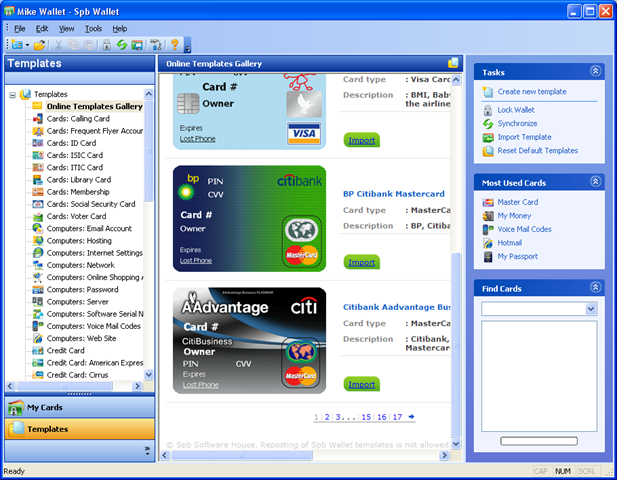Open the new card dropdown arrow in toolbar
Screen dimensions: 617x480
[x=27, y=45]
